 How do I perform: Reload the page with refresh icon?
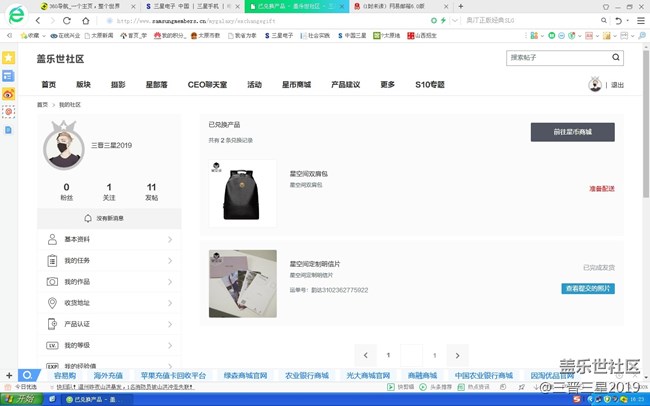click(x=66, y=20)
